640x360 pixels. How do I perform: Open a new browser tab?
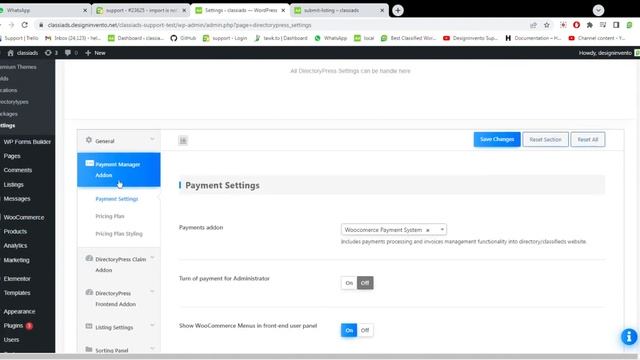pos(398,10)
